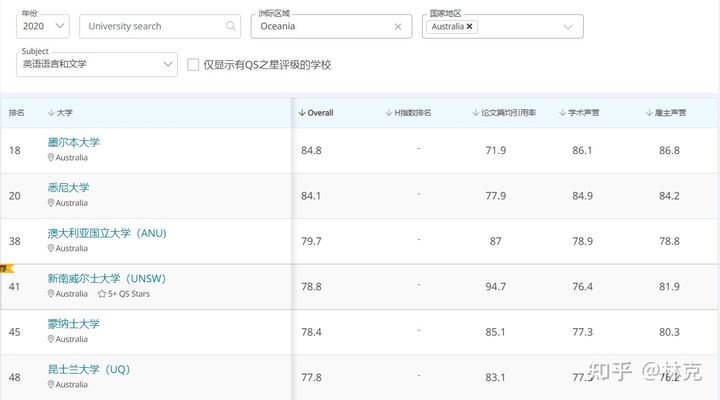Select overall score 78.8
The image size is (720, 400).
[x=311, y=287]
